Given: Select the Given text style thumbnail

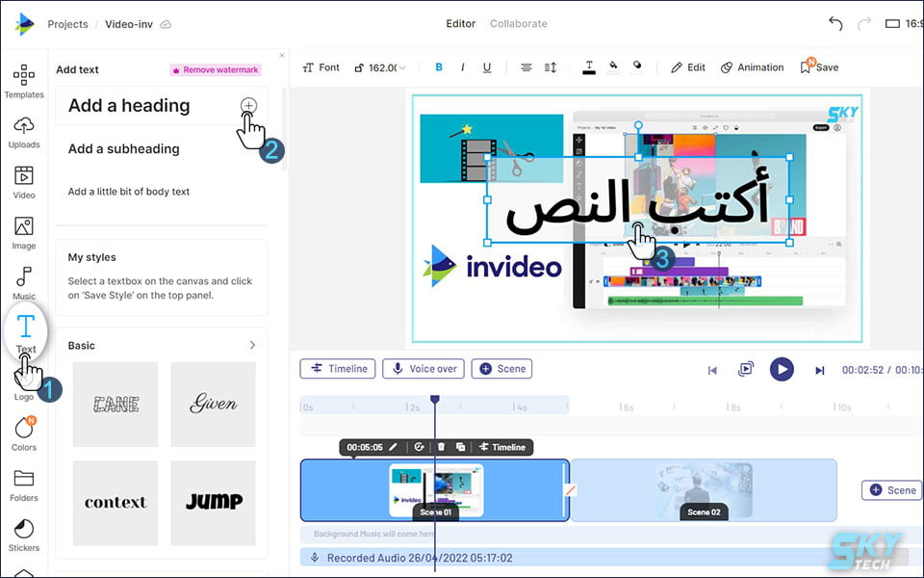Looking at the screenshot, I should [214, 404].
